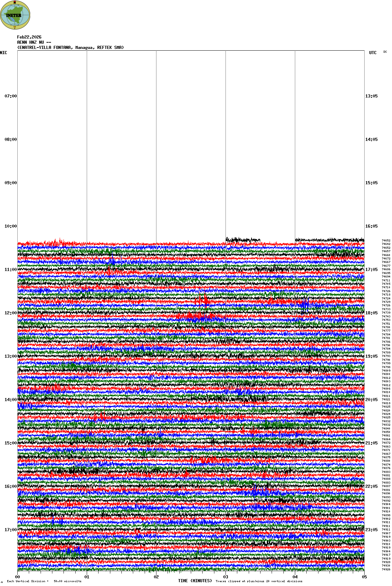Click the TIME (MINUTES) axis title
The height and width of the screenshot is (586, 392).
click(195, 581)
